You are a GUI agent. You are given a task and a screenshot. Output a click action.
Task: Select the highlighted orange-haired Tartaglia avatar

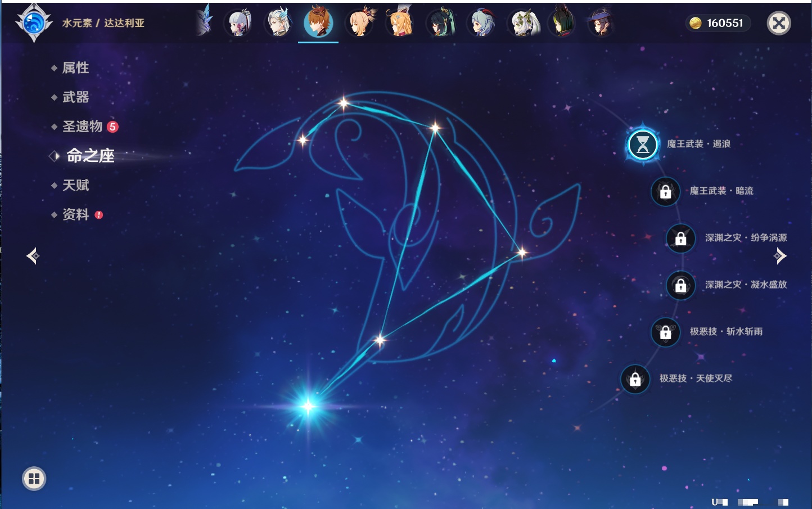318,23
